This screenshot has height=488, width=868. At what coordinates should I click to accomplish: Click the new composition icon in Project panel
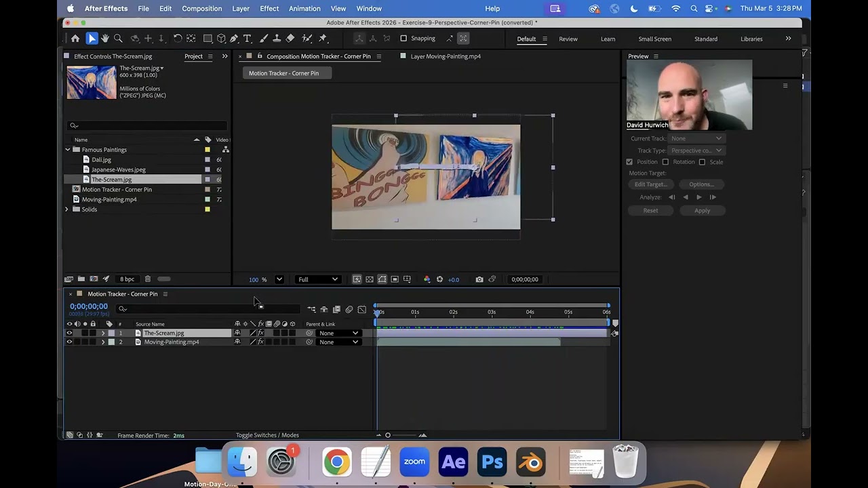(x=94, y=279)
